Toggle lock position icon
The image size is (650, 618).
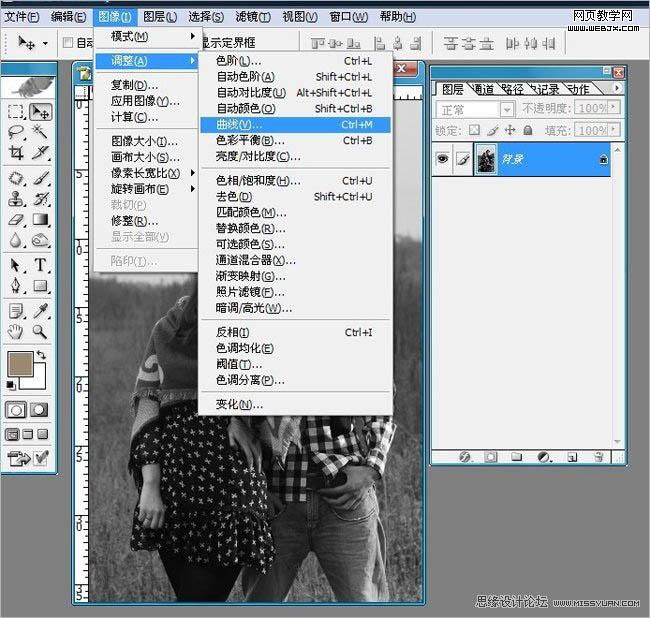(x=510, y=131)
